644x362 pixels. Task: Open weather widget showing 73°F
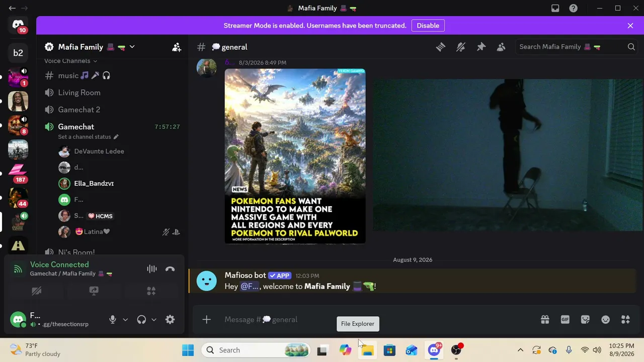pos(35,350)
